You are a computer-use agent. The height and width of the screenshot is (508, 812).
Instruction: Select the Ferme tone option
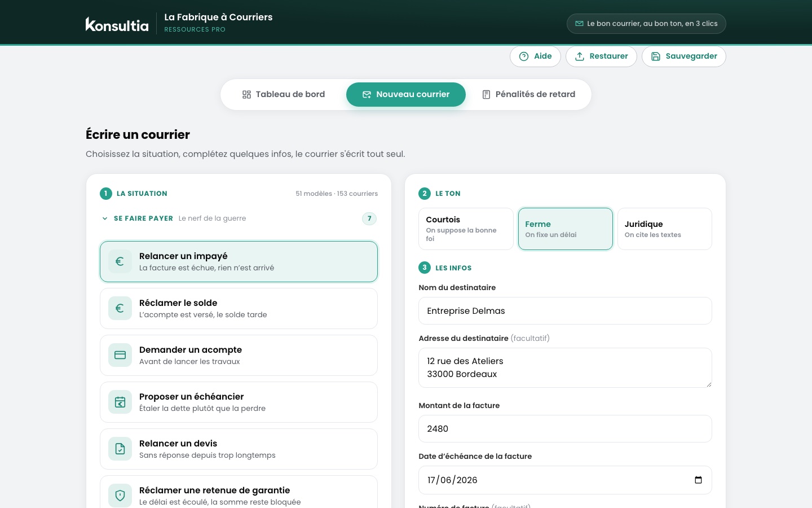click(x=566, y=229)
